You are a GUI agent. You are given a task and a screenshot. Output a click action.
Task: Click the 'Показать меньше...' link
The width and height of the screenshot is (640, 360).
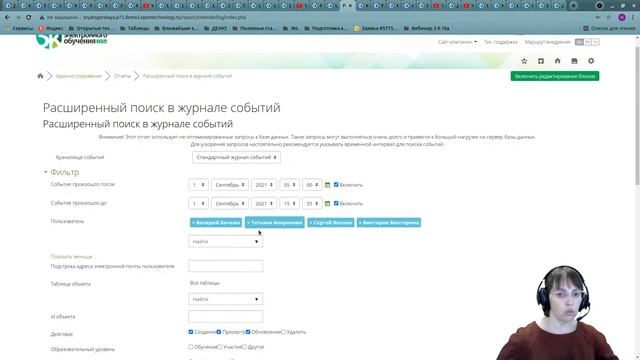(73, 257)
